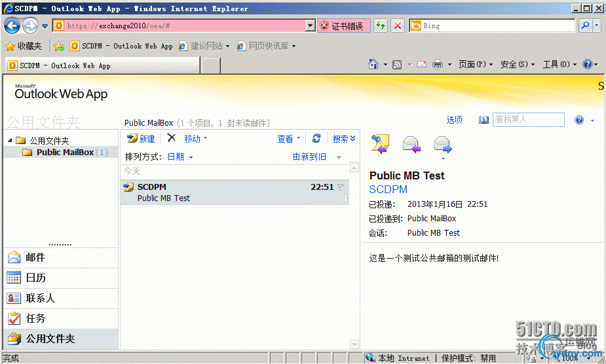Open the 查看 view dropdown
This screenshot has width=606, height=364.
(288, 139)
